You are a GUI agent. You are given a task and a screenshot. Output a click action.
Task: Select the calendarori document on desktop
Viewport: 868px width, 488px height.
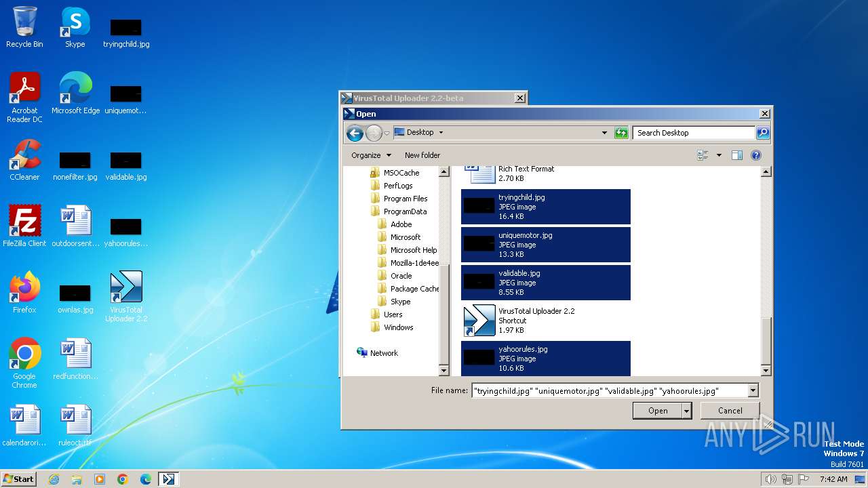[x=24, y=426]
